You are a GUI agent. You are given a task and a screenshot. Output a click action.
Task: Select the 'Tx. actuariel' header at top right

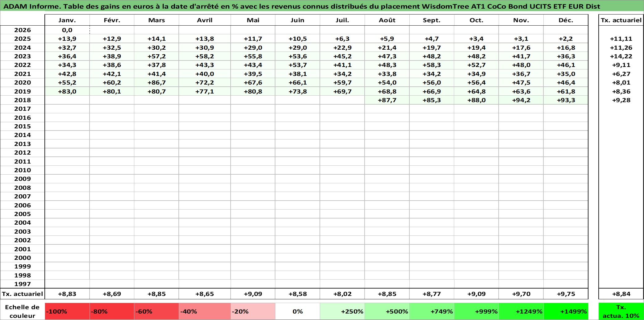point(621,20)
